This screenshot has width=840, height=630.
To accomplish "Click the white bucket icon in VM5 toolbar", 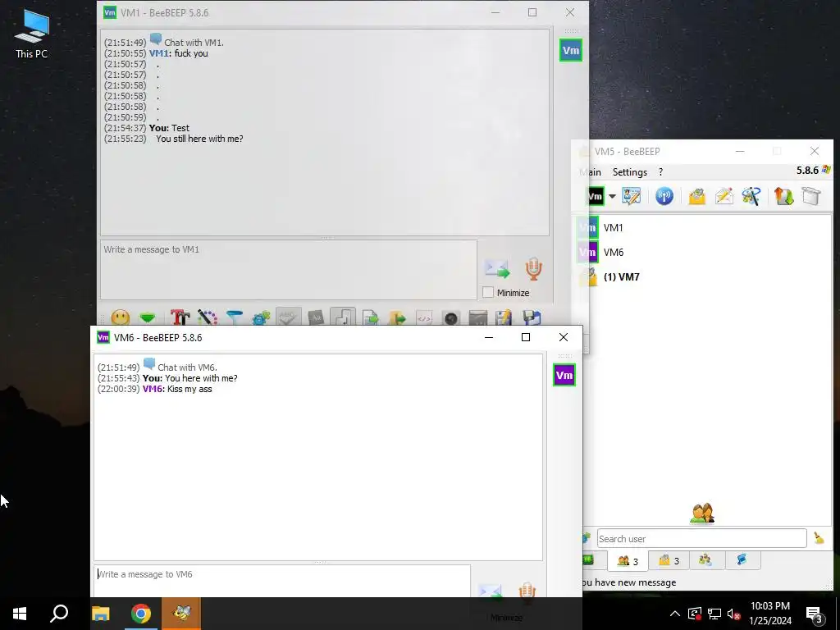I will click(x=811, y=196).
